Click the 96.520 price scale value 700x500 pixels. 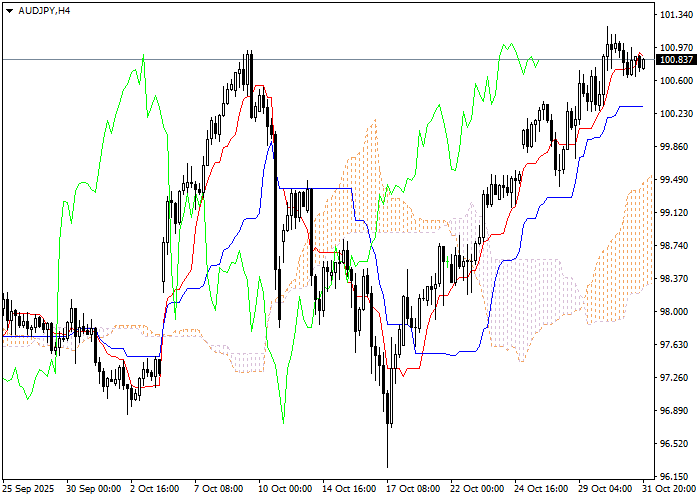pyautogui.click(x=676, y=444)
